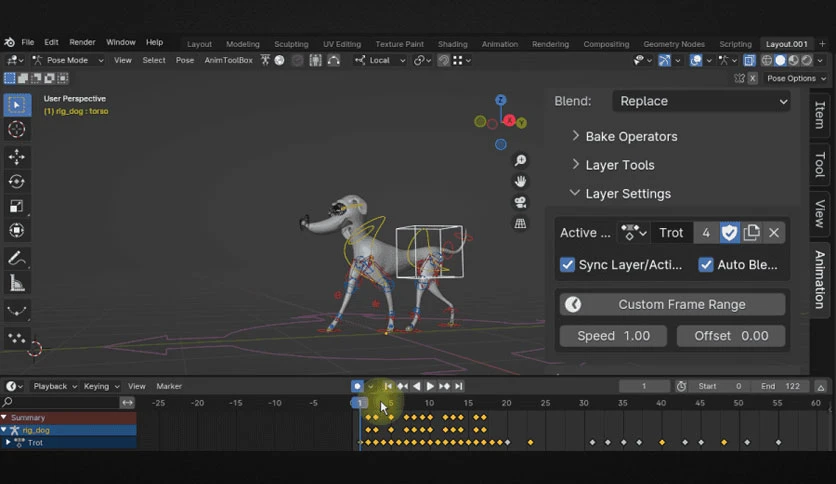The width and height of the screenshot is (836, 484).
Task: Select material preview shading
Action: (793, 60)
